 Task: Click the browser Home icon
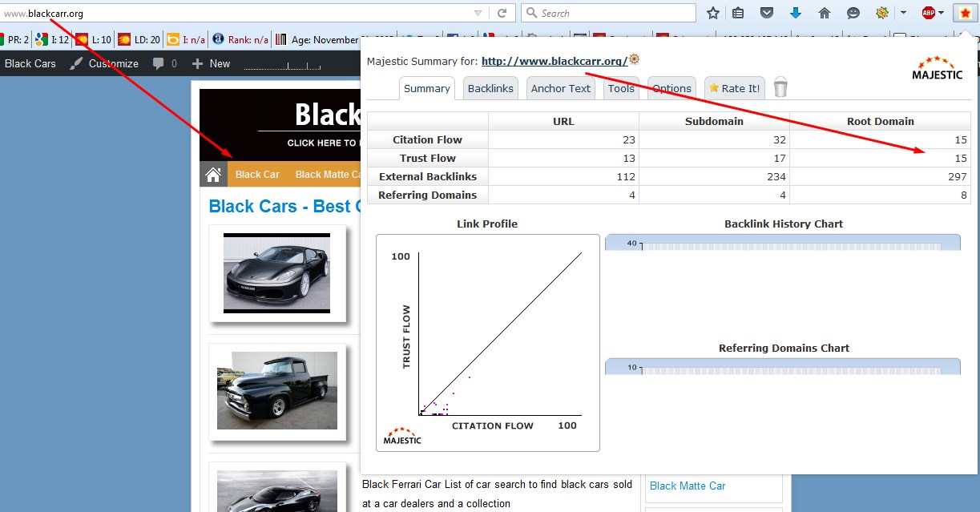click(x=825, y=13)
